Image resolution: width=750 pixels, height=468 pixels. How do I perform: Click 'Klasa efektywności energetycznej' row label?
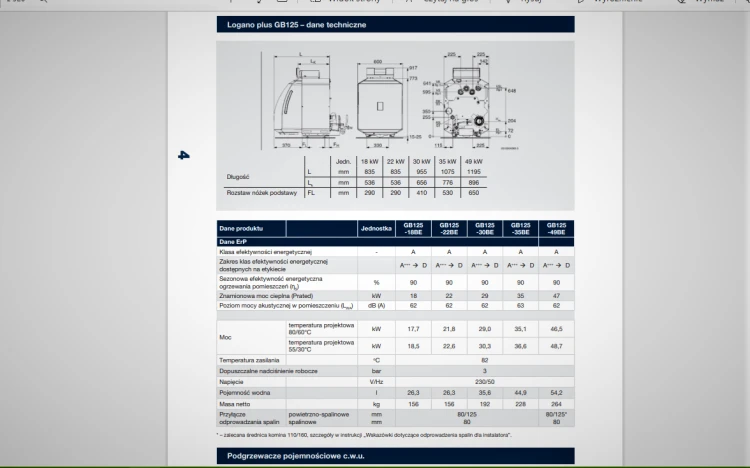click(265, 252)
